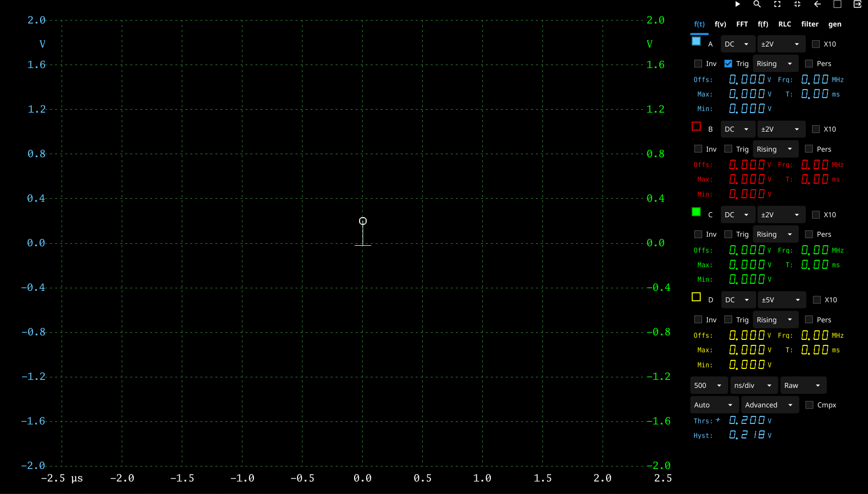Open channel B Rising trigger edge dropdown

[775, 149]
